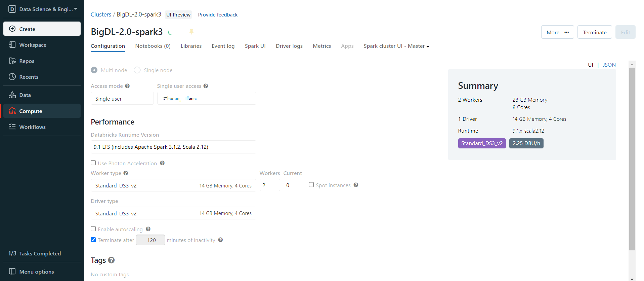
Task: Open Workflows from sidebar icon
Action: coord(12,127)
